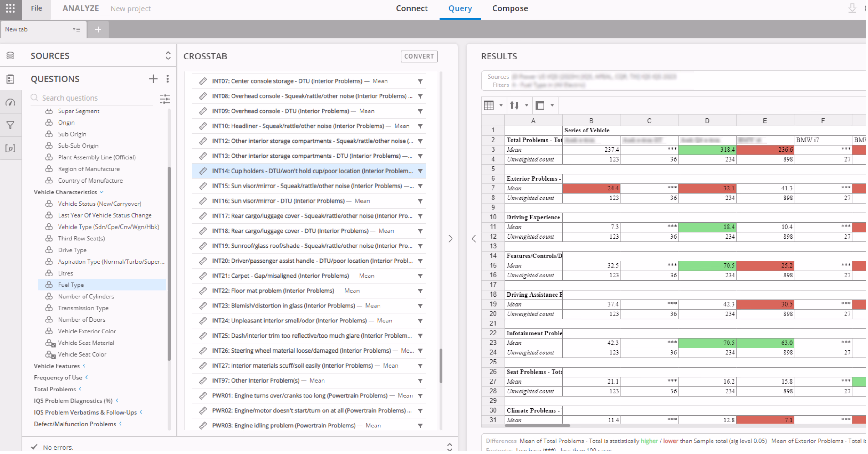
Task: Add a new question with the plus icon
Action: coord(153,79)
